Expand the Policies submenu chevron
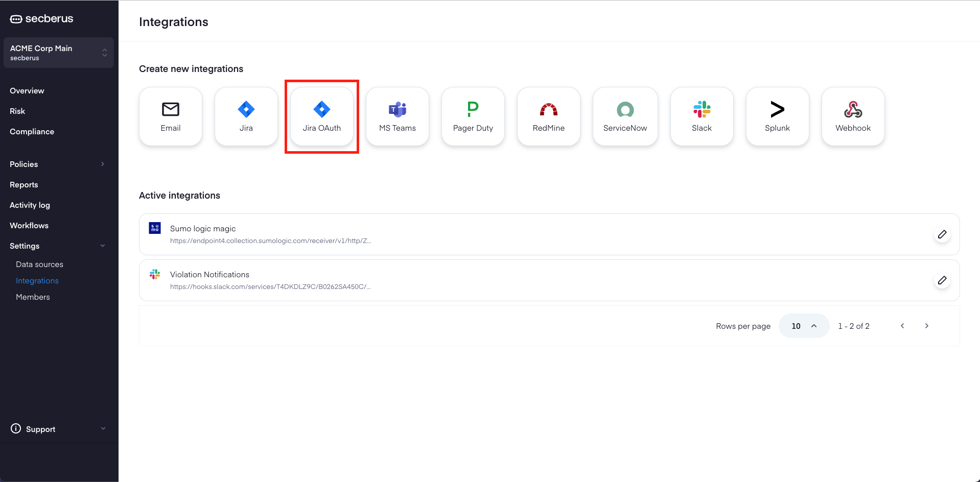This screenshot has width=980, height=482. 103,164
